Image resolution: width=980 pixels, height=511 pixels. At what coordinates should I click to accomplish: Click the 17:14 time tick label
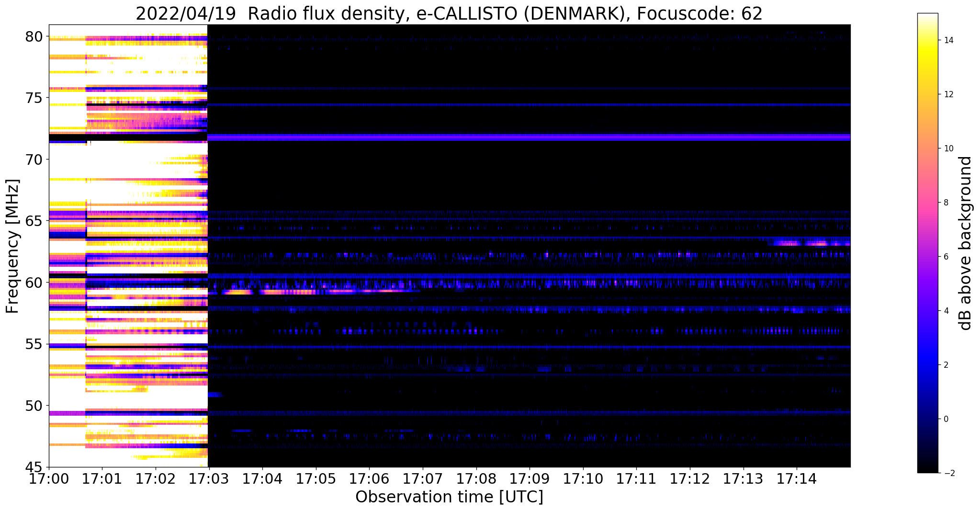pyautogui.click(x=797, y=478)
